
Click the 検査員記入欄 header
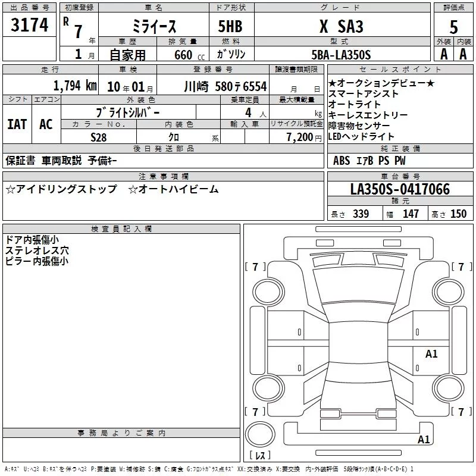(121, 229)
